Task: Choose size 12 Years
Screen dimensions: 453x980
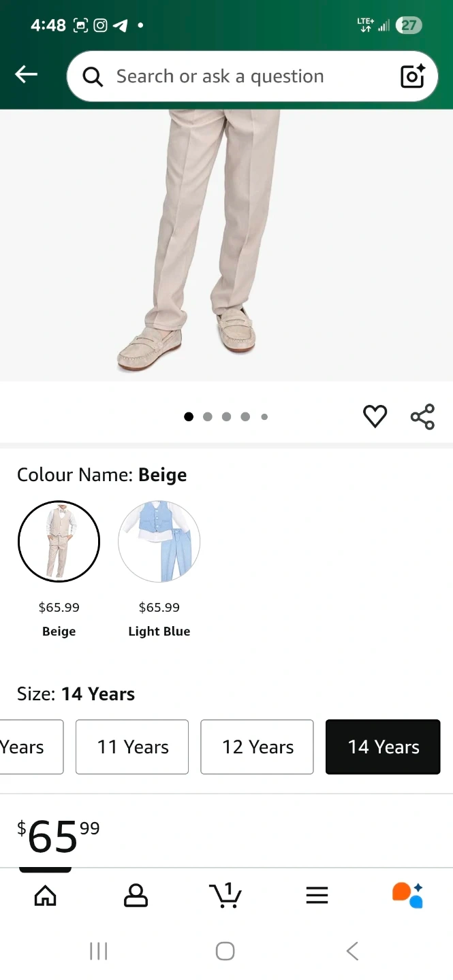Action: pos(257,747)
